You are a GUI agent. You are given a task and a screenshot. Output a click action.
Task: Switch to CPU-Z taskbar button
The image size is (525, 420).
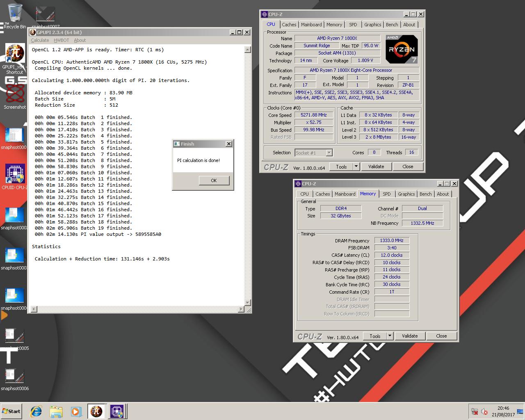[117, 411]
